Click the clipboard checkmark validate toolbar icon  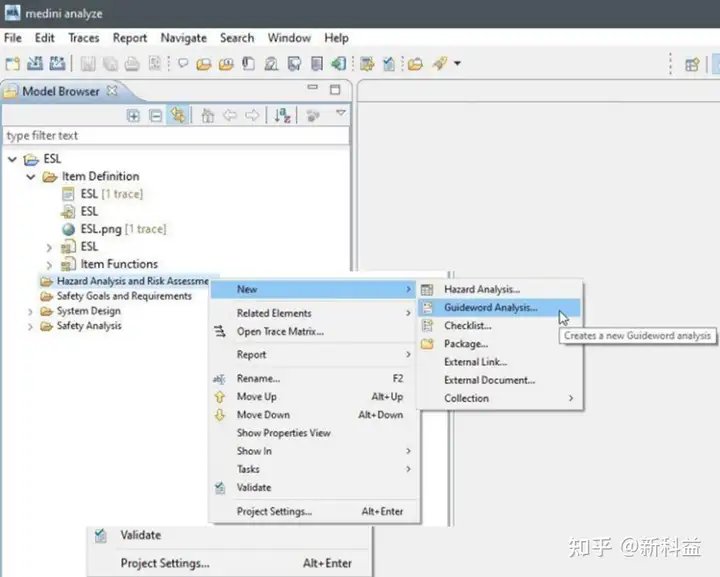389,64
